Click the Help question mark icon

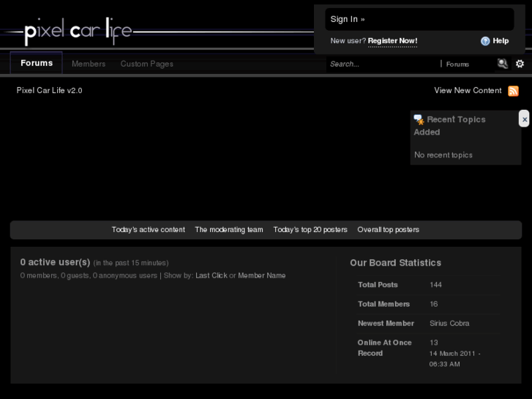click(x=485, y=41)
